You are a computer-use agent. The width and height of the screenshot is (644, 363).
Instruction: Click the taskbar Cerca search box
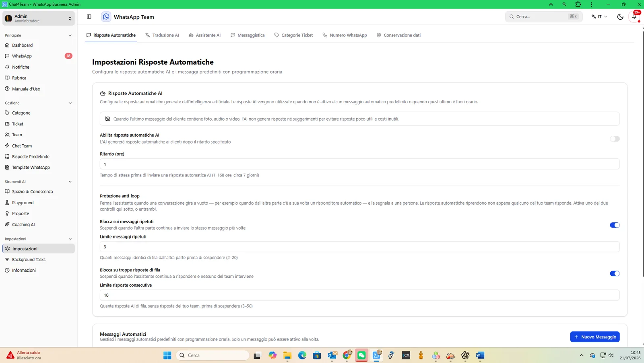(213, 355)
